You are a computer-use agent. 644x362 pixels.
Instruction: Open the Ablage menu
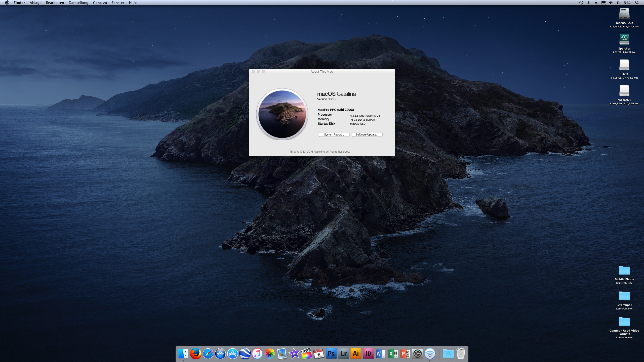(35, 3)
